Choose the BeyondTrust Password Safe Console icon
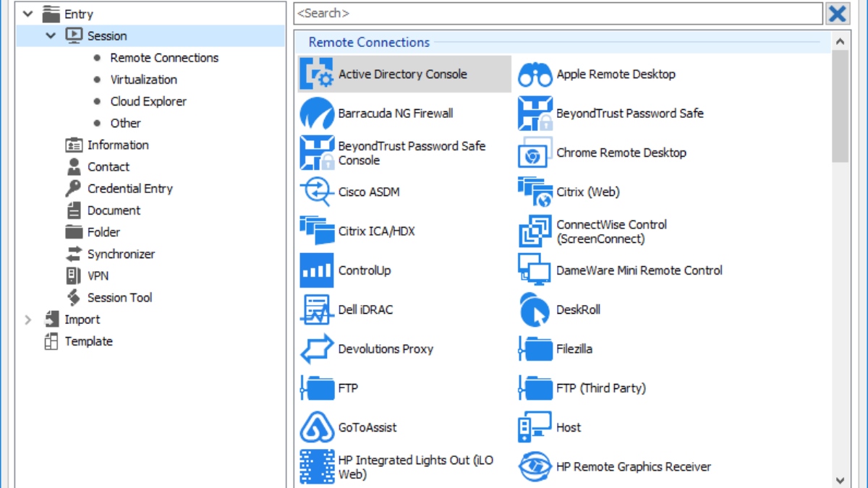 point(317,153)
